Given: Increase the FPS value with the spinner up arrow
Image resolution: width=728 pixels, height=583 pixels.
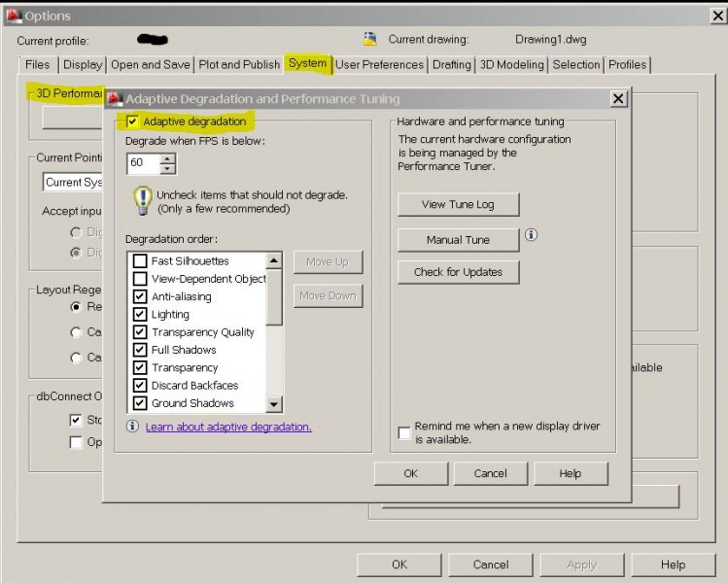Looking at the screenshot, I should click(x=167, y=158).
